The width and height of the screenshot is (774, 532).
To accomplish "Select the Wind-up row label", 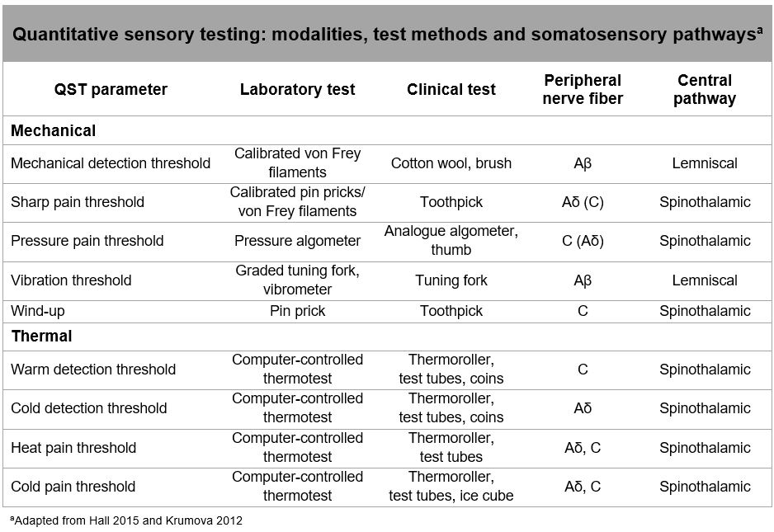I will click(36, 311).
